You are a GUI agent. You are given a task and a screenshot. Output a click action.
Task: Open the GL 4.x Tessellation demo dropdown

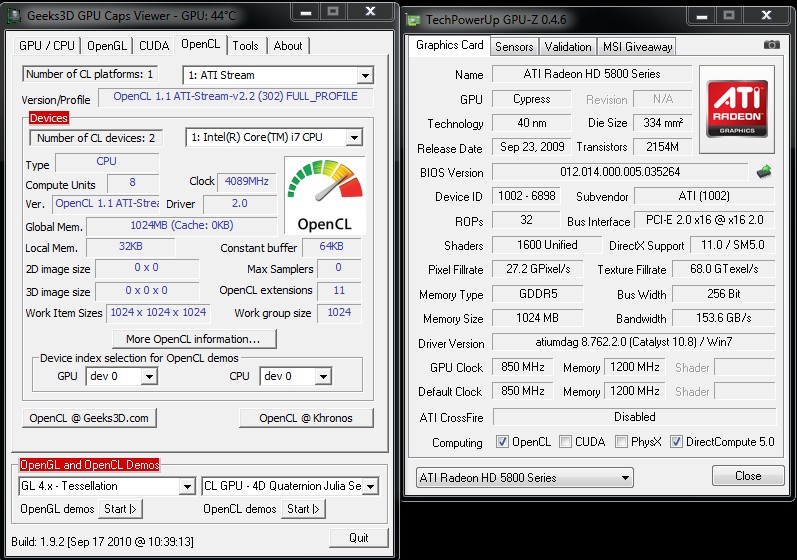(x=187, y=486)
